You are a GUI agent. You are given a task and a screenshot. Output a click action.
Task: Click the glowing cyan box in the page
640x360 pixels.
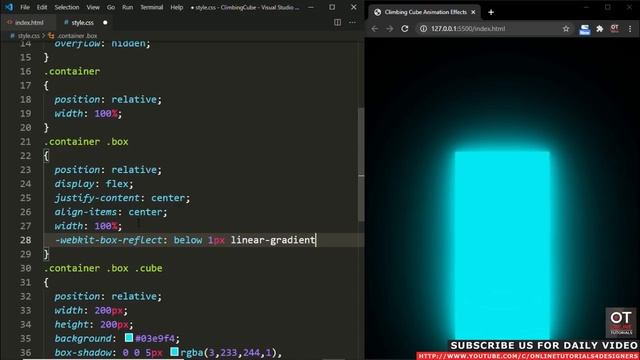coord(502,245)
